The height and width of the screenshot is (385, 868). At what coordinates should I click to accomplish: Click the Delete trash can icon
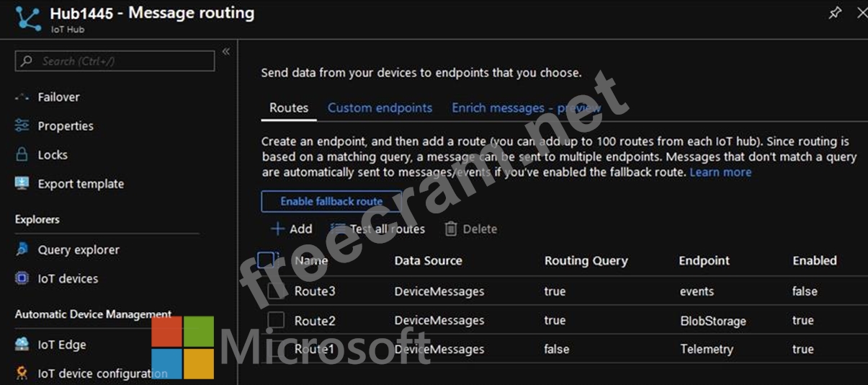coord(451,229)
